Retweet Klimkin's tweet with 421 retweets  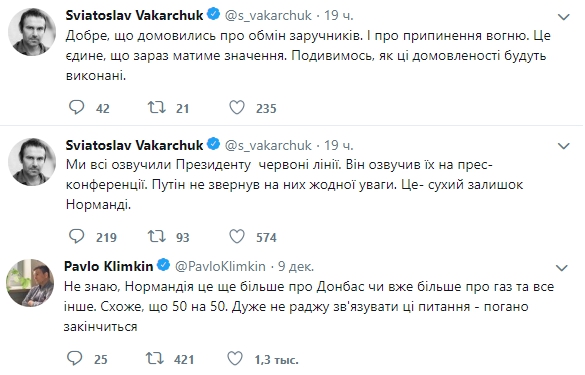pos(154,358)
